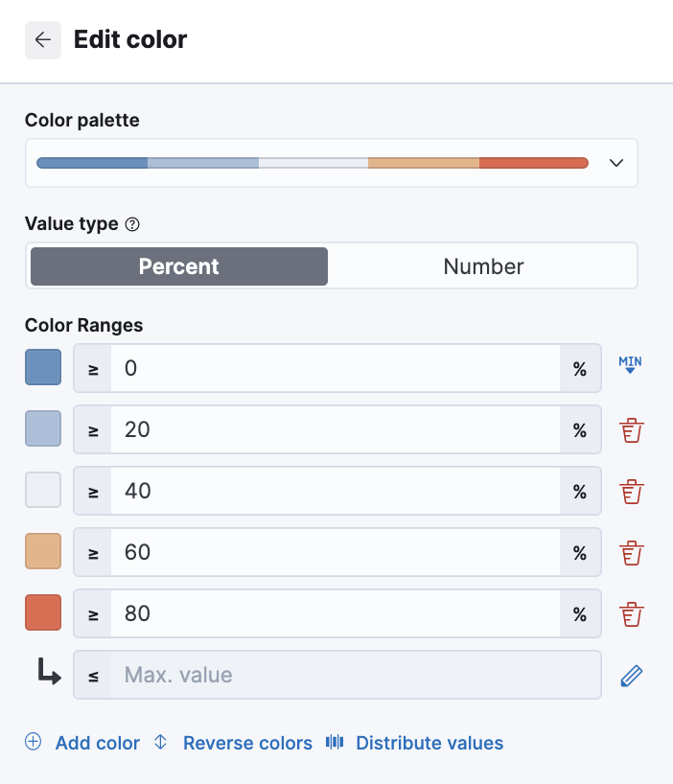Click the back arrow icon

click(43, 40)
